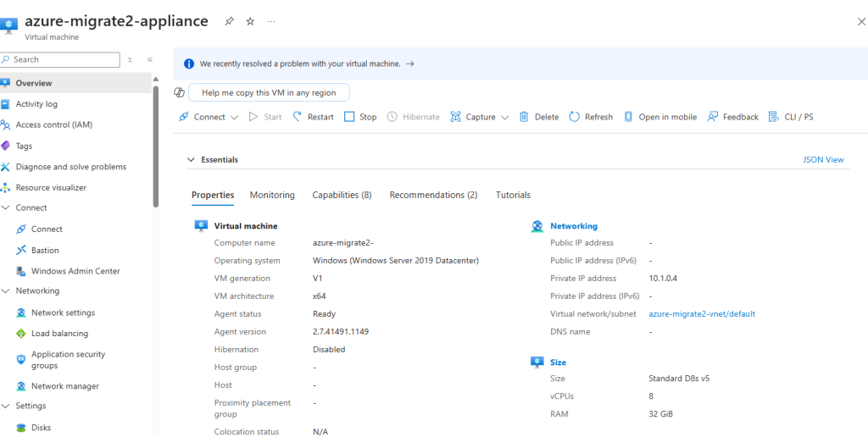This screenshot has width=868, height=437.
Task: Open the JSON View link
Action: point(823,159)
